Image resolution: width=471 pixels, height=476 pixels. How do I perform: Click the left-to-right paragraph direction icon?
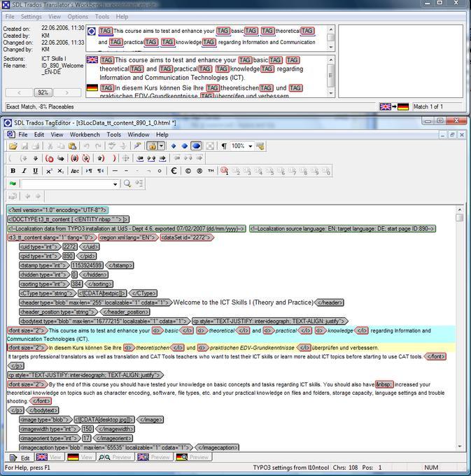click(89, 171)
